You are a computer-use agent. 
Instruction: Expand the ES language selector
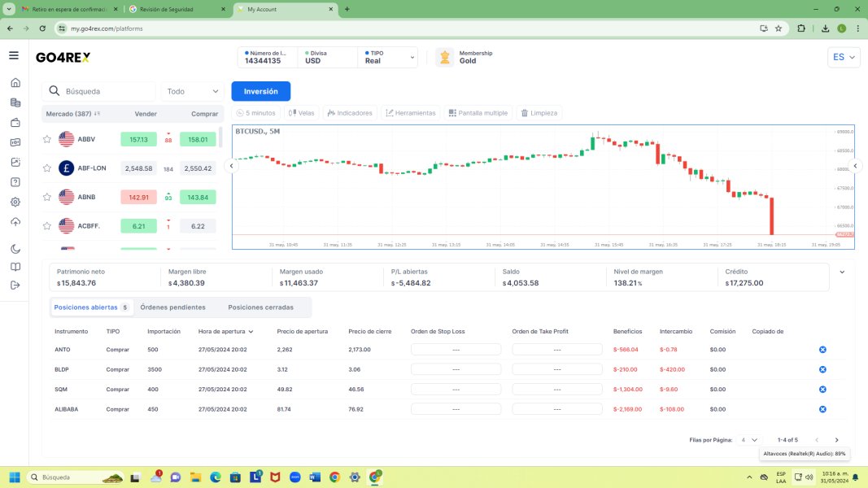click(843, 58)
